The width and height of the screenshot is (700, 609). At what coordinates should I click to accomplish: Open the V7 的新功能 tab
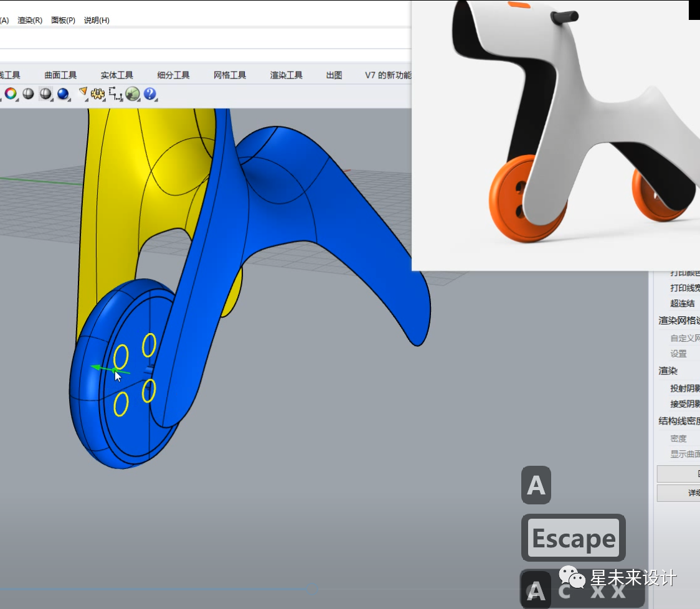388,75
